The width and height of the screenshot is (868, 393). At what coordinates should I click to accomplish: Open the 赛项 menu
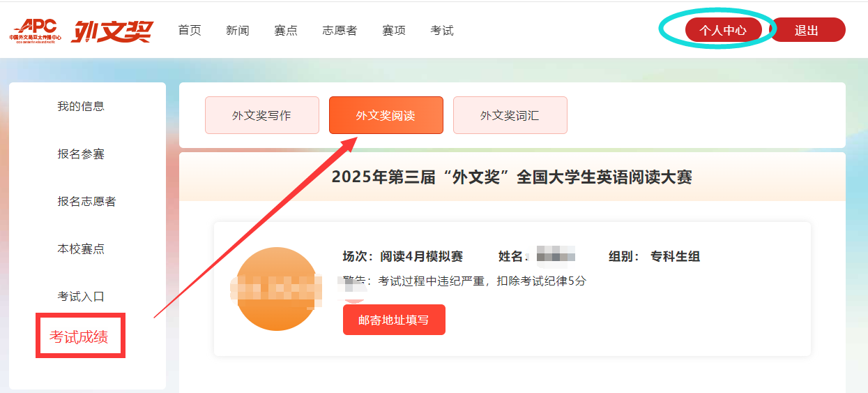click(394, 30)
